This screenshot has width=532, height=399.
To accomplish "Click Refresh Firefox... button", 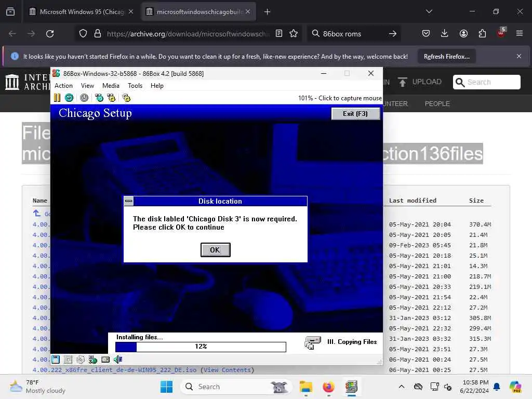I will tap(446, 56).
